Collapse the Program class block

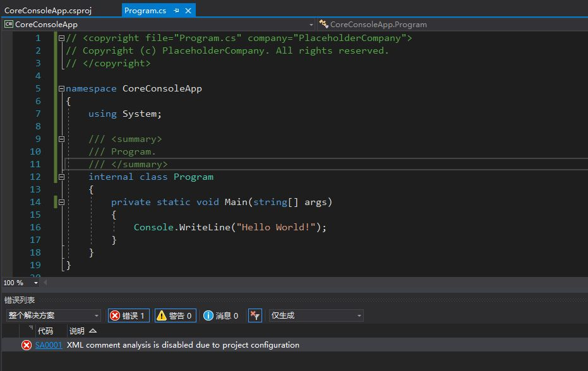coord(61,177)
